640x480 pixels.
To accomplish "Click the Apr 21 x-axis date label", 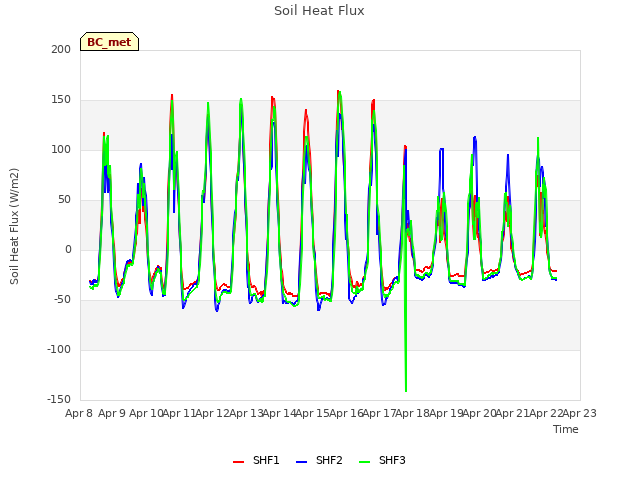I will pos(513,413).
